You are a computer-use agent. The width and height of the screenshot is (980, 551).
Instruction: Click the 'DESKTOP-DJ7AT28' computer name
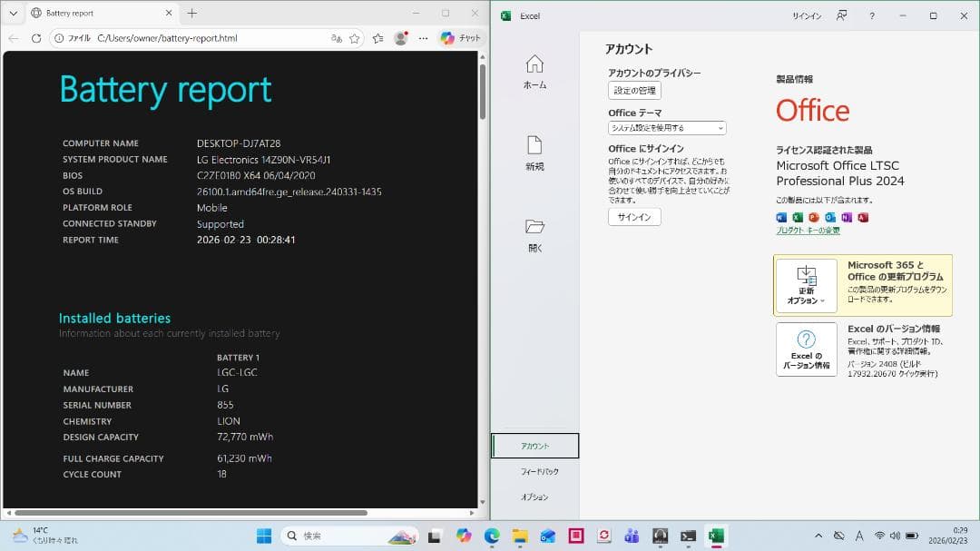pos(239,143)
